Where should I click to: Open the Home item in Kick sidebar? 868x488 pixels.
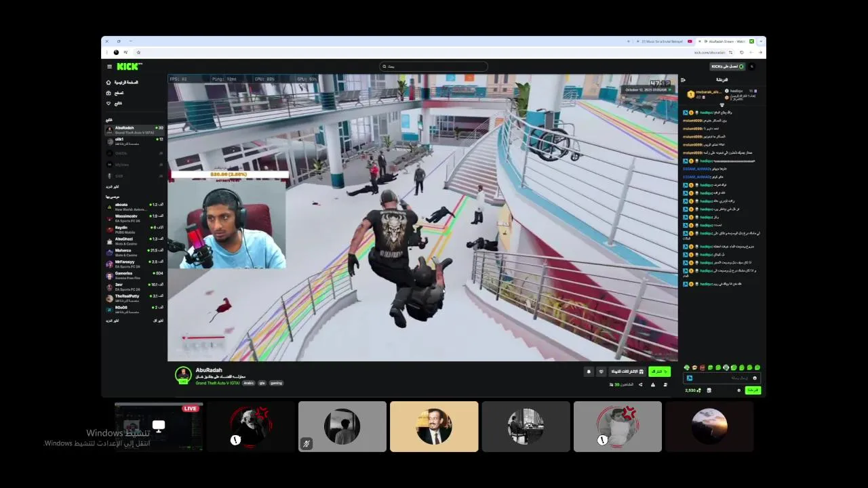click(x=123, y=83)
